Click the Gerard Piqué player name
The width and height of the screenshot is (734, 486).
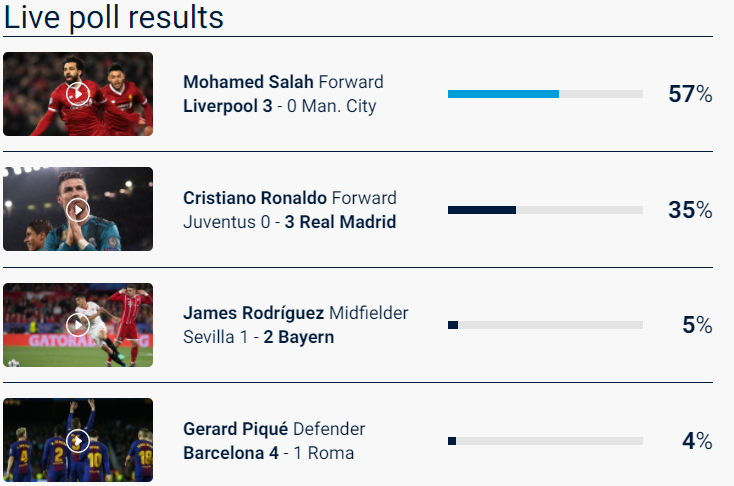click(x=236, y=429)
